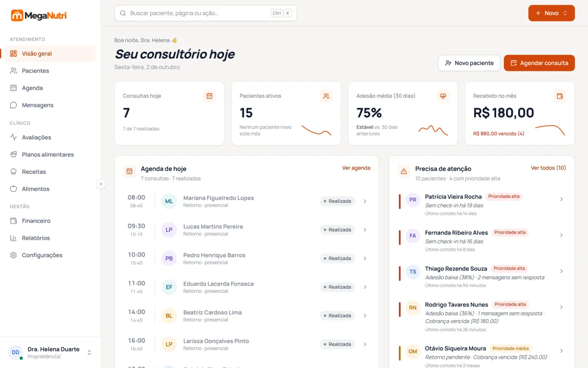588x368 pixels.
Task: Click the Agendar consulta button
Action: point(539,63)
